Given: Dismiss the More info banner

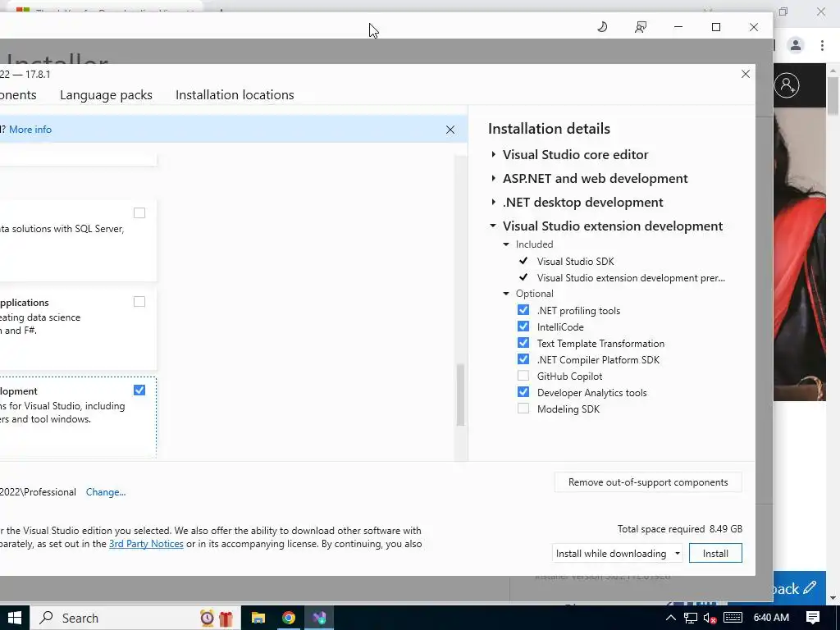Looking at the screenshot, I should click(450, 130).
